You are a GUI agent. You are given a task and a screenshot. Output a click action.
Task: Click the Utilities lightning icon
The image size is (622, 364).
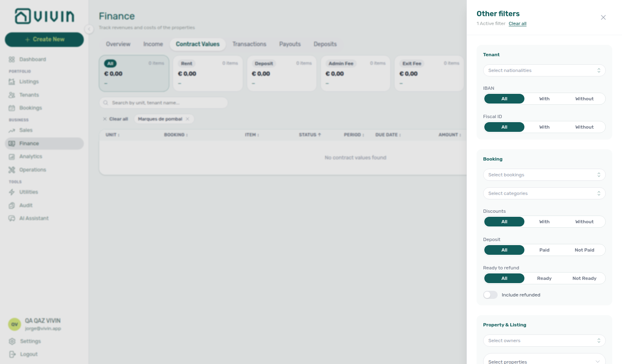[x=12, y=192]
